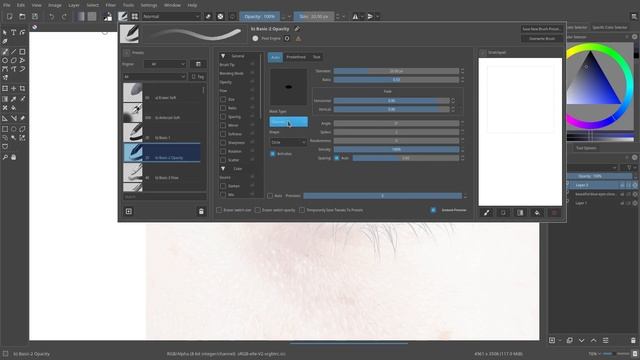The width and height of the screenshot is (640, 360).
Task: Open the Filter menu
Action: (x=111, y=5)
